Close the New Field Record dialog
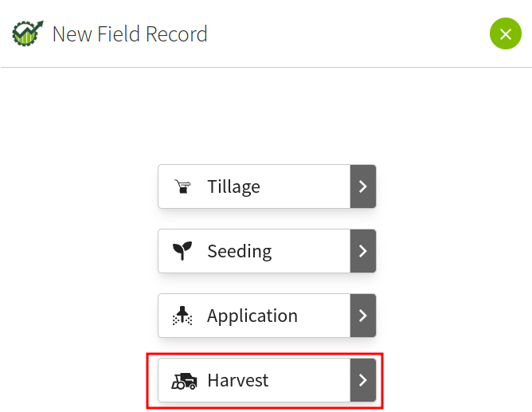Viewport: 532px width, 412px height. tap(505, 34)
